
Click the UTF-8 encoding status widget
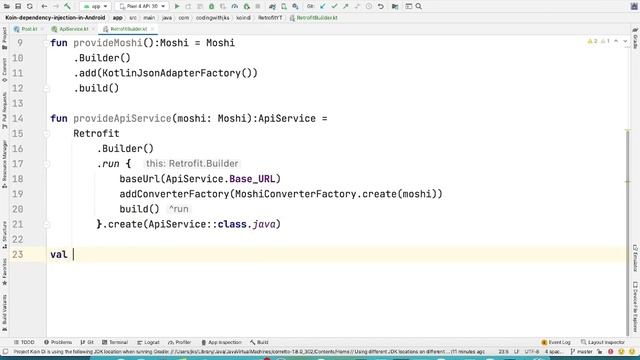tap(531, 351)
